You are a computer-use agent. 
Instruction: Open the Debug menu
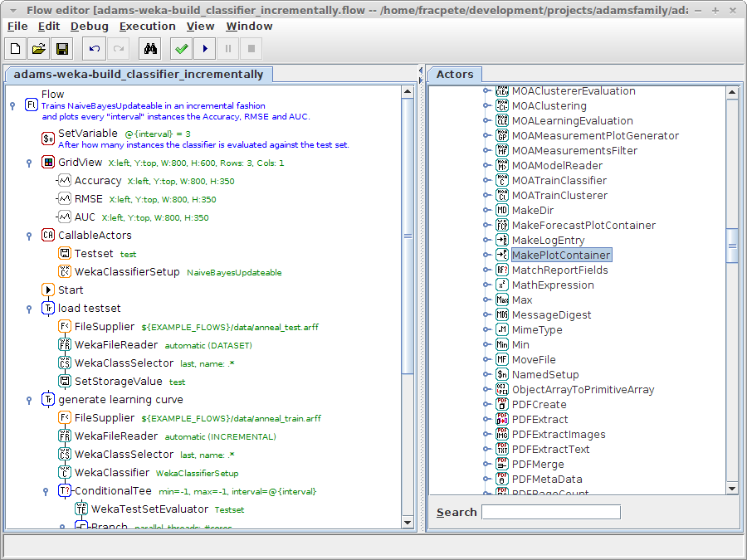click(89, 26)
